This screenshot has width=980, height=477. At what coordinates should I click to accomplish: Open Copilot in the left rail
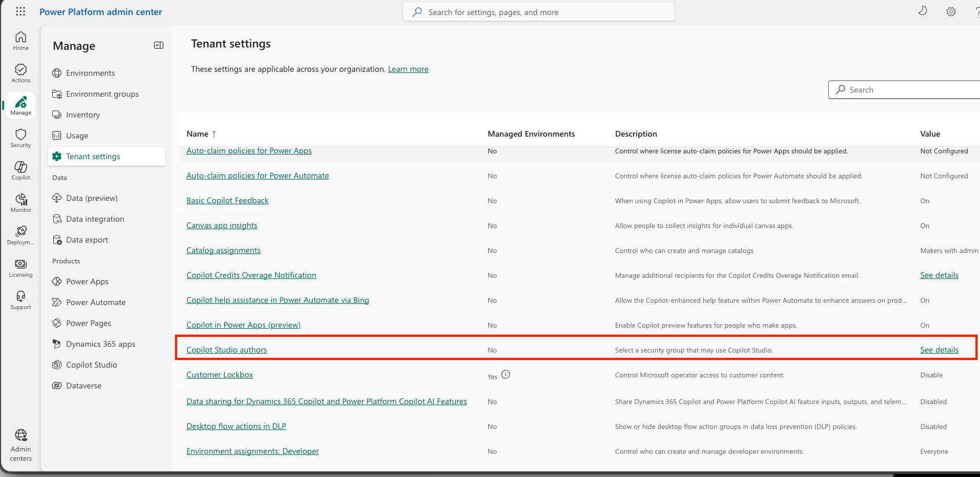point(21,170)
